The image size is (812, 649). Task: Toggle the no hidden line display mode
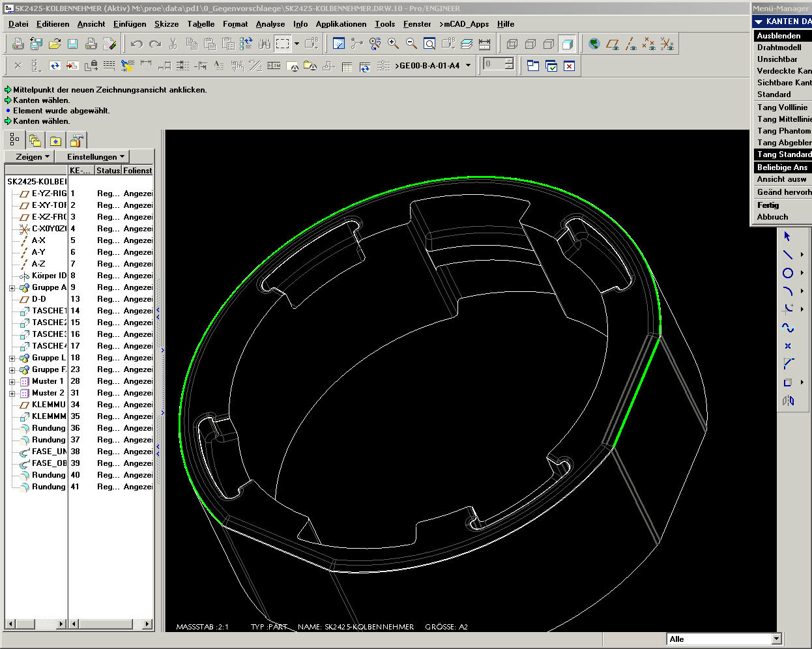pos(549,44)
